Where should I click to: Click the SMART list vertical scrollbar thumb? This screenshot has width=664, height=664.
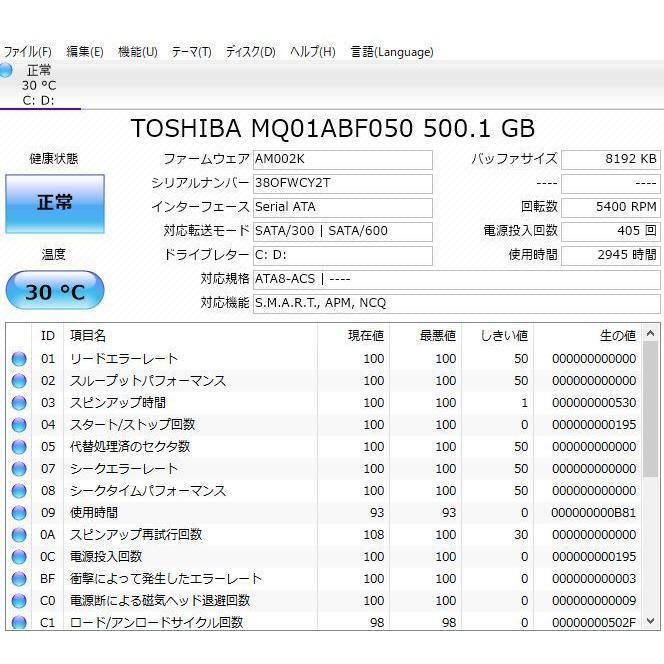[651, 410]
